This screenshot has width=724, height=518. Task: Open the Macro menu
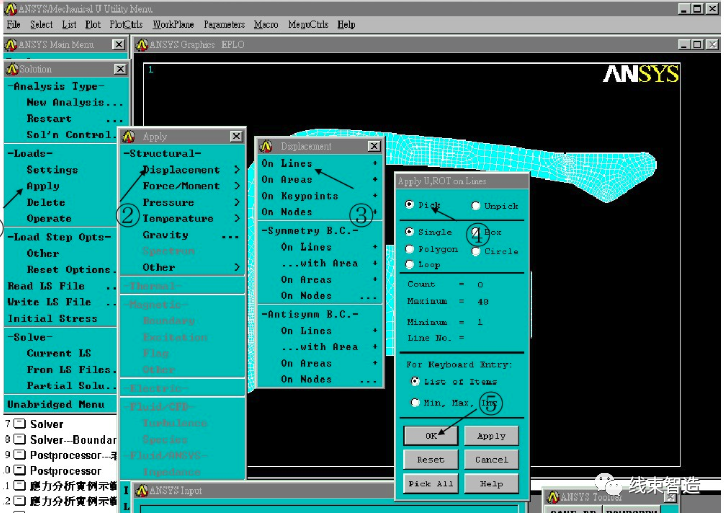coord(266,24)
